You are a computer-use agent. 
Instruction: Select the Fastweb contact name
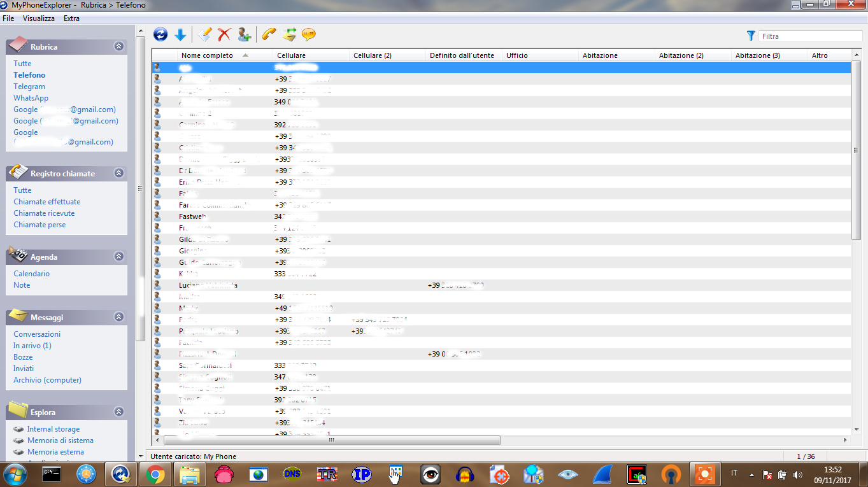[194, 216]
